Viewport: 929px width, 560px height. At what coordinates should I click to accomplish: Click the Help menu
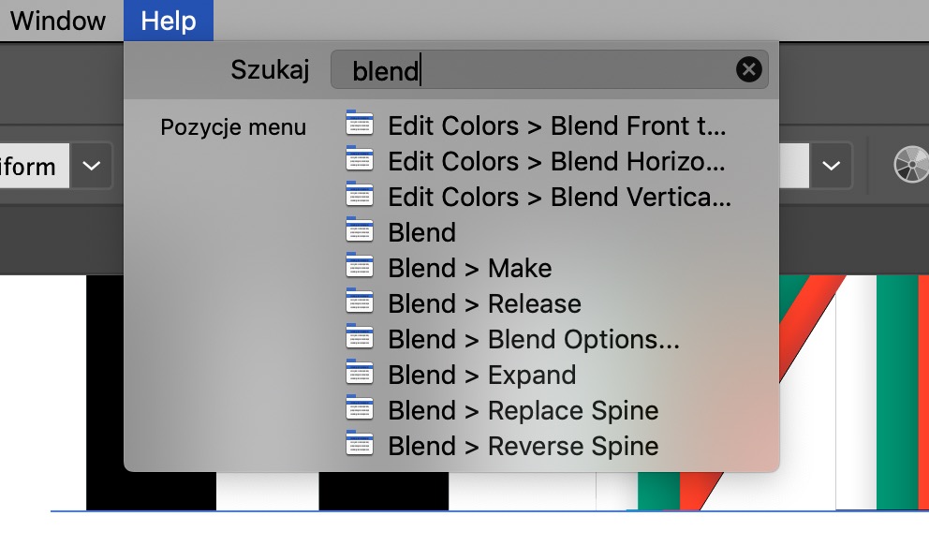(169, 21)
